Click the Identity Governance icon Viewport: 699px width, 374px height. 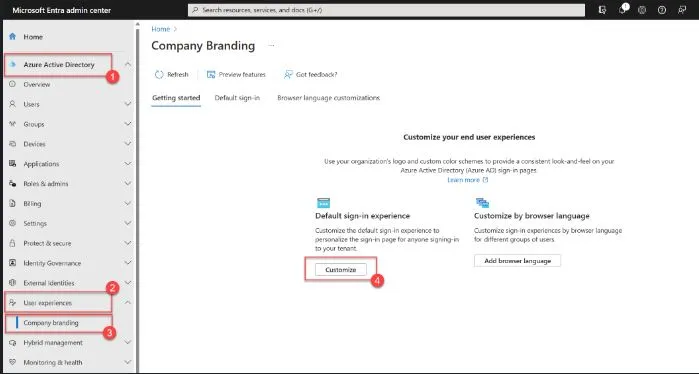[x=12, y=263]
